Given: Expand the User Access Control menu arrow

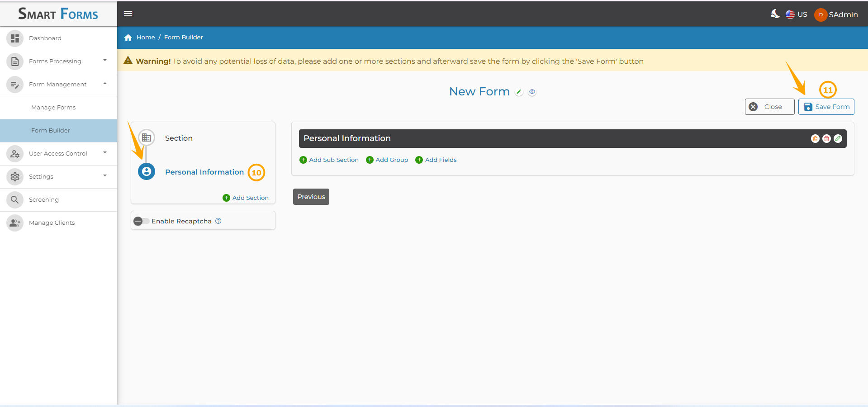Looking at the screenshot, I should (x=105, y=152).
